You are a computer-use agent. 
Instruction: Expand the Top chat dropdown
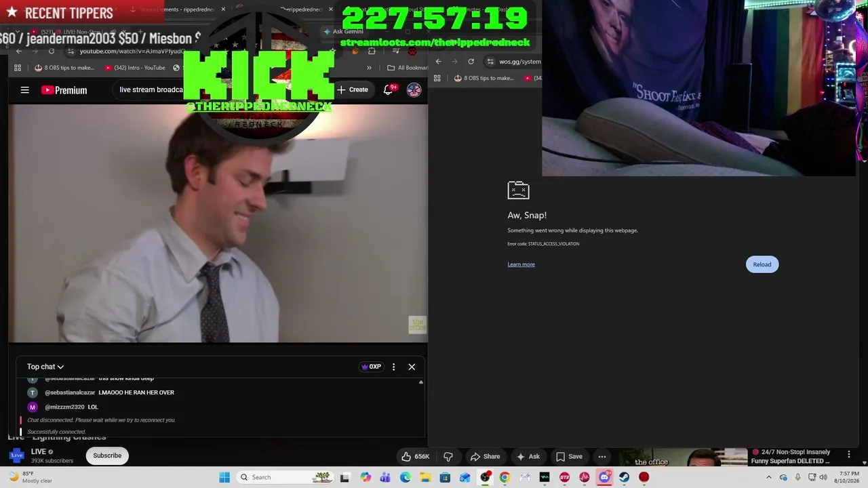pyautogui.click(x=45, y=367)
